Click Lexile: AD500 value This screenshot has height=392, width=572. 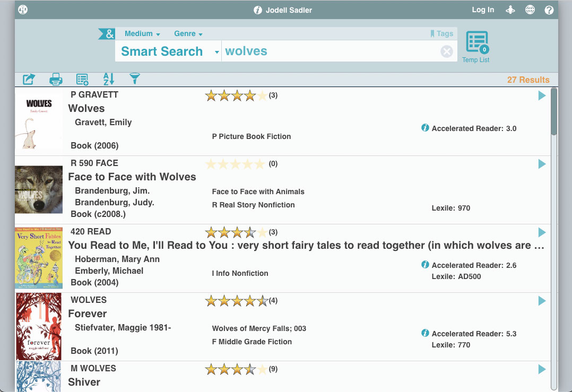point(456,276)
